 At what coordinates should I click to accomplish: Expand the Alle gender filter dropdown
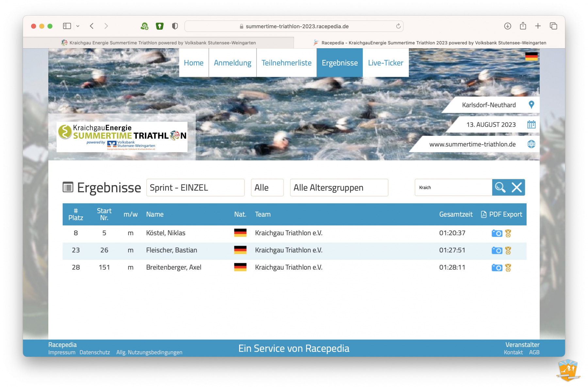267,188
